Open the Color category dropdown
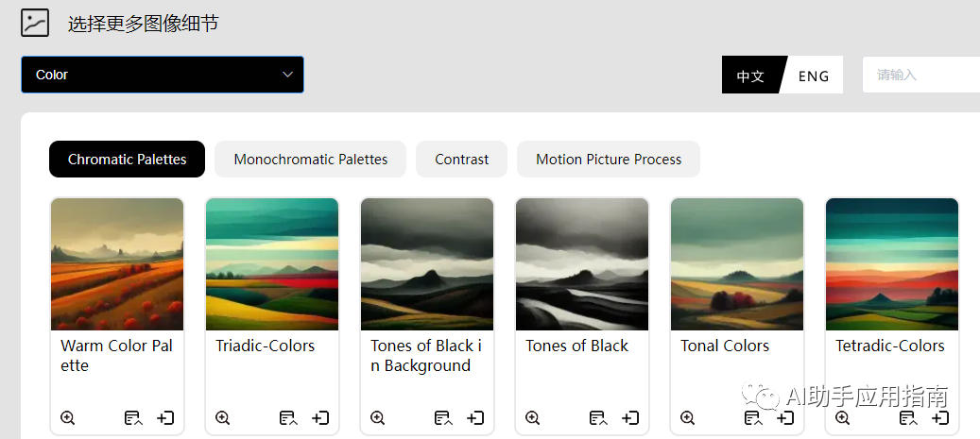980x439 pixels. click(163, 75)
